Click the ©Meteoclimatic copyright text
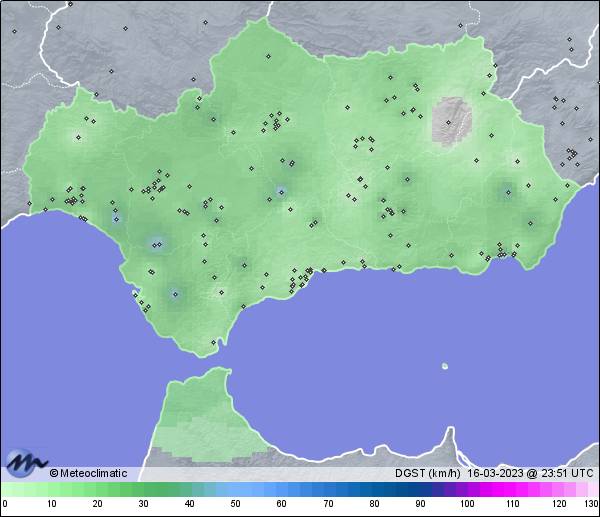This screenshot has height=517, width=600. pyautogui.click(x=88, y=473)
